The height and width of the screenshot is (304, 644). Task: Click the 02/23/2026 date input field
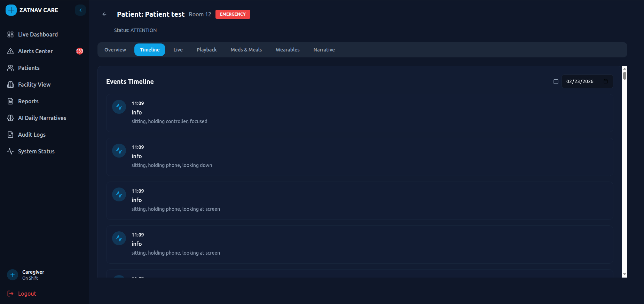coord(580,81)
